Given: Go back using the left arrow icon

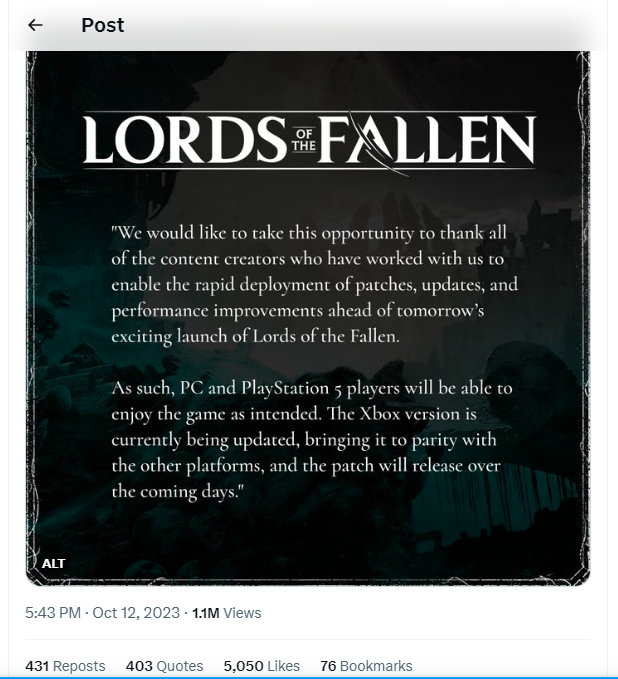Looking at the screenshot, I should pos(35,25).
